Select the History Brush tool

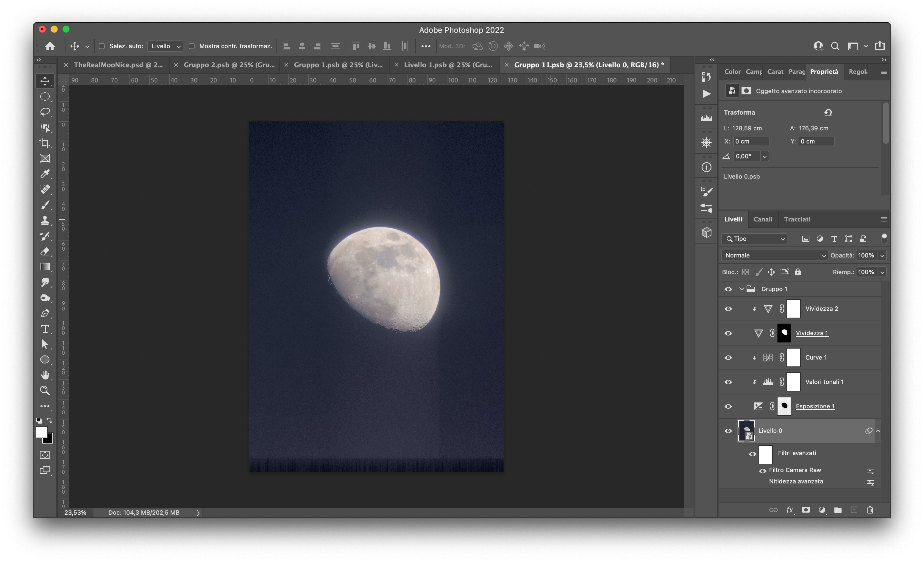45,236
